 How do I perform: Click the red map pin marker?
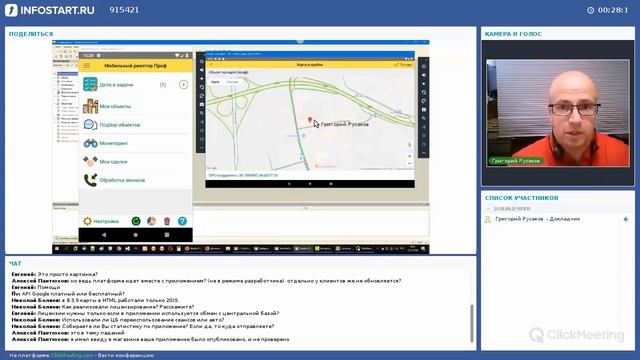[310, 120]
